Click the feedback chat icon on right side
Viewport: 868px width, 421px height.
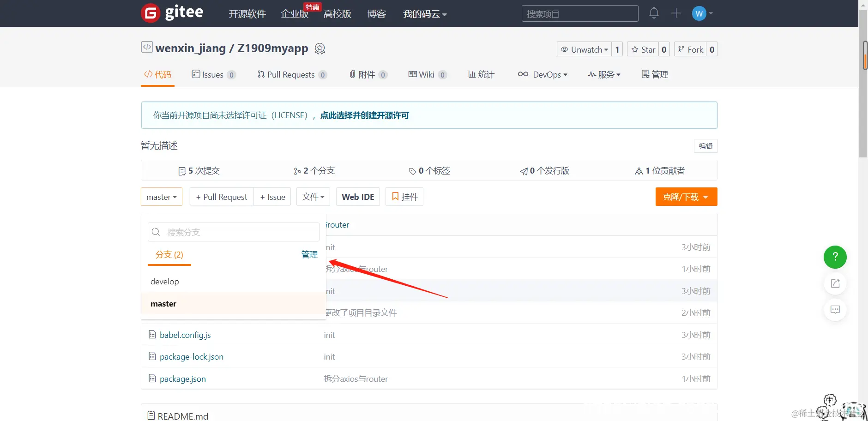click(x=835, y=310)
